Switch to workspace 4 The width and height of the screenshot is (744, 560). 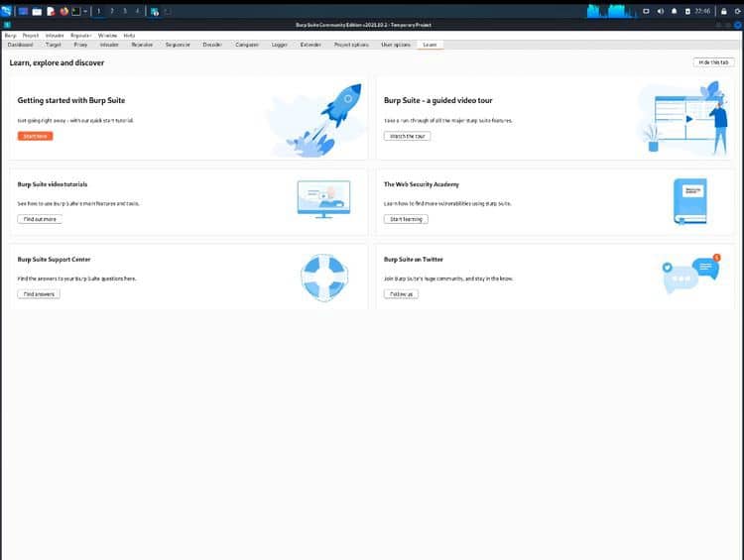coord(138,11)
